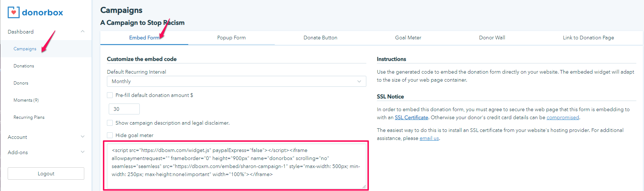Open Donations in the sidebar
The width and height of the screenshot is (644, 191).
point(24,66)
